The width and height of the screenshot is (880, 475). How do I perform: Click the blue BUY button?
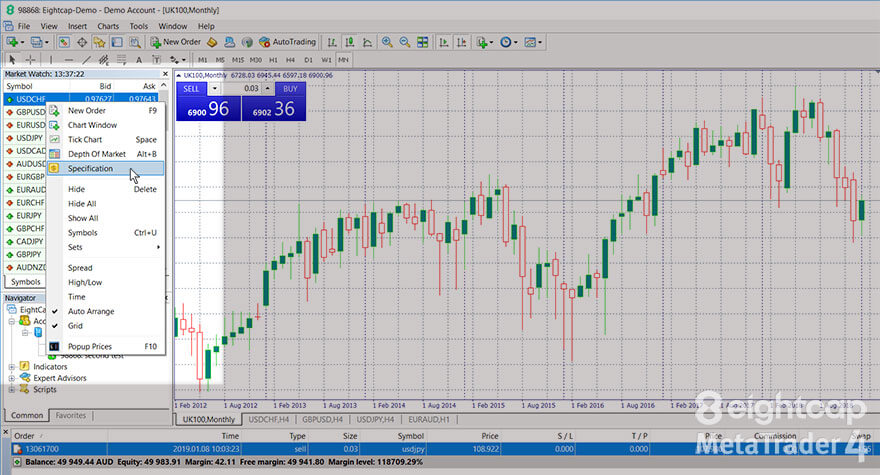(x=290, y=89)
